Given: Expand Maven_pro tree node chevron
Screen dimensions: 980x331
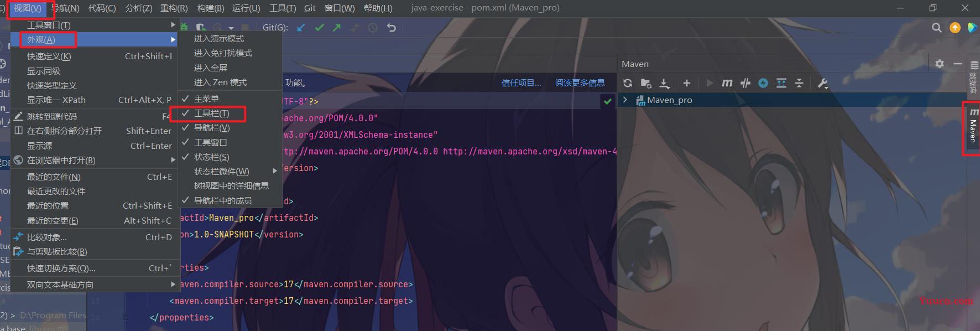Looking at the screenshot, I should [x=625, y=100].
